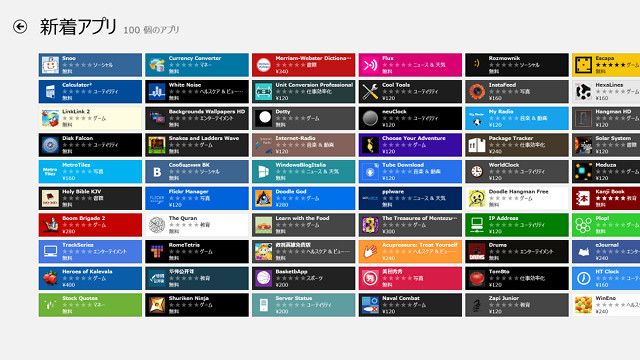Select the Tube Download tile
Screen dimensions: 640x360
410,171
